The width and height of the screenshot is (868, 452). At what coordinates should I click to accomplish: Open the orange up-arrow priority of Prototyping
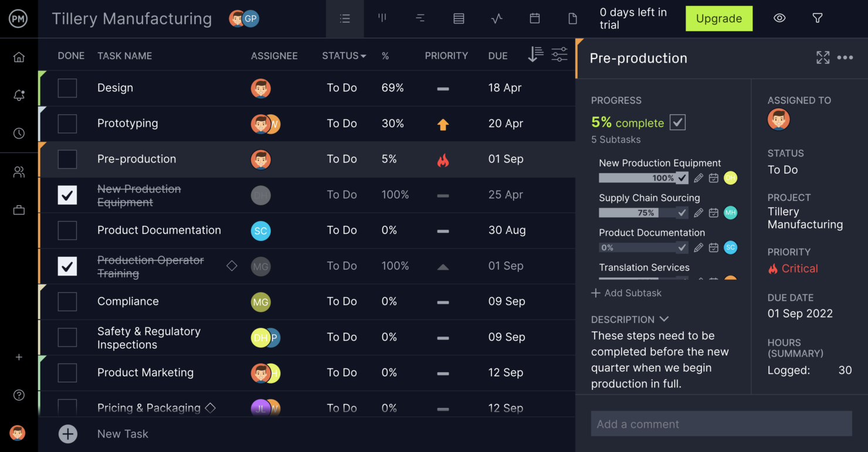click(x=443, y=124)
